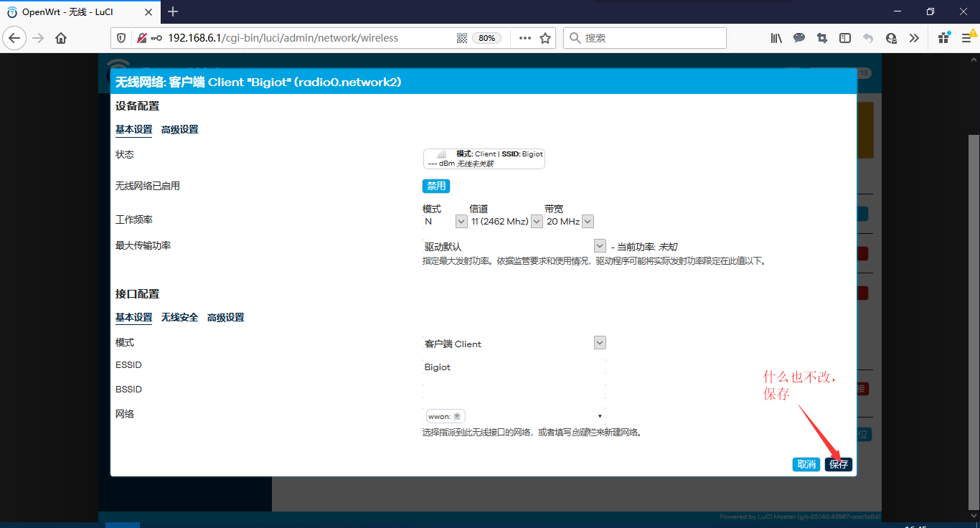Click into the ESSID text field
This screenshot has width=980, height=528.
point(514,367)
